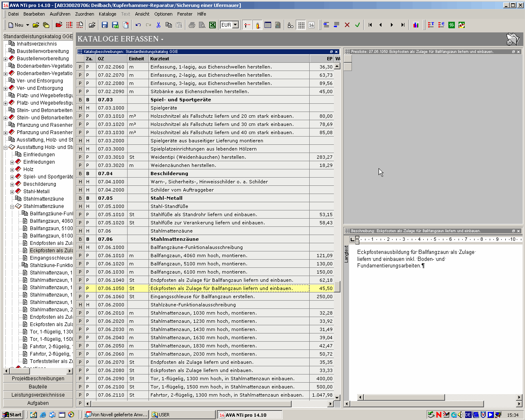525x420 pixels.
Task: Open the Leistungsverzeichnisse panel
Action: [x=38, y=395]
